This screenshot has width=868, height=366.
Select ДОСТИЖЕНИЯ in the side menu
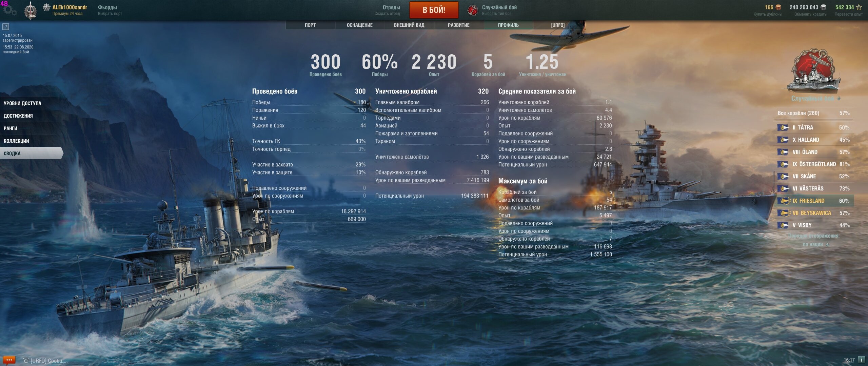pyautogui.click(x=18, y=116)
